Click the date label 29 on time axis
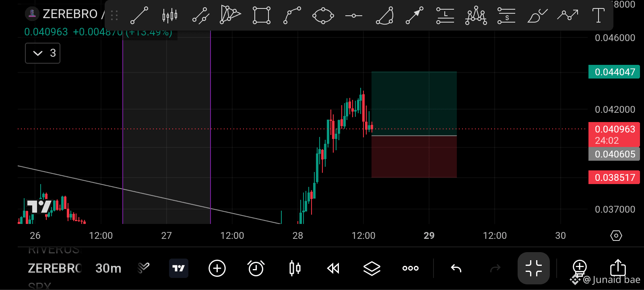The height and width of the screenshot is (290, 644). pyautogui.click(x=429, y=236)
